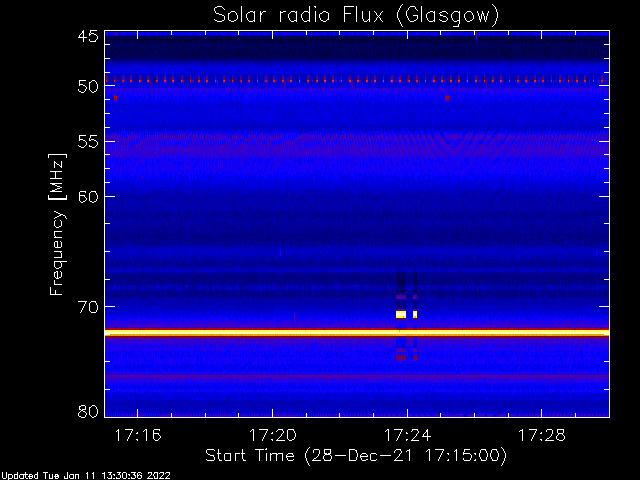Image resolution: width=640 pixels, height=480 pixels.
Task: Click the 55 frequency tick label
Action: [x=88, y=142]
